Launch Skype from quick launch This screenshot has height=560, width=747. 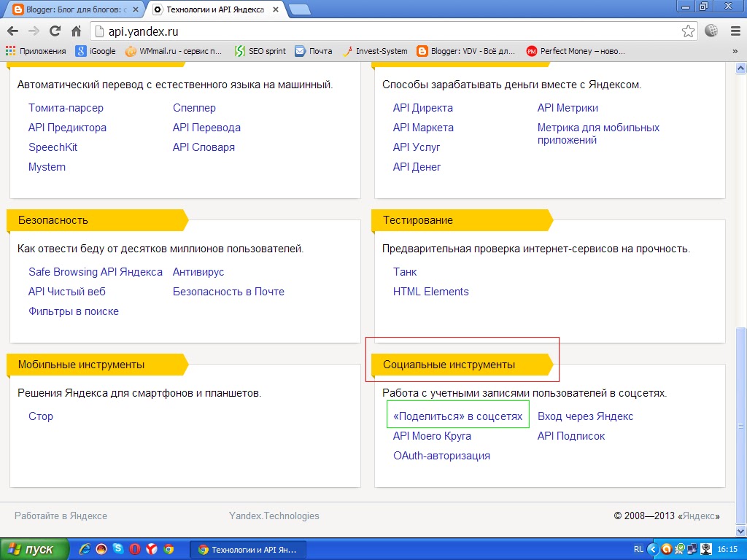(x=118, y=550)
